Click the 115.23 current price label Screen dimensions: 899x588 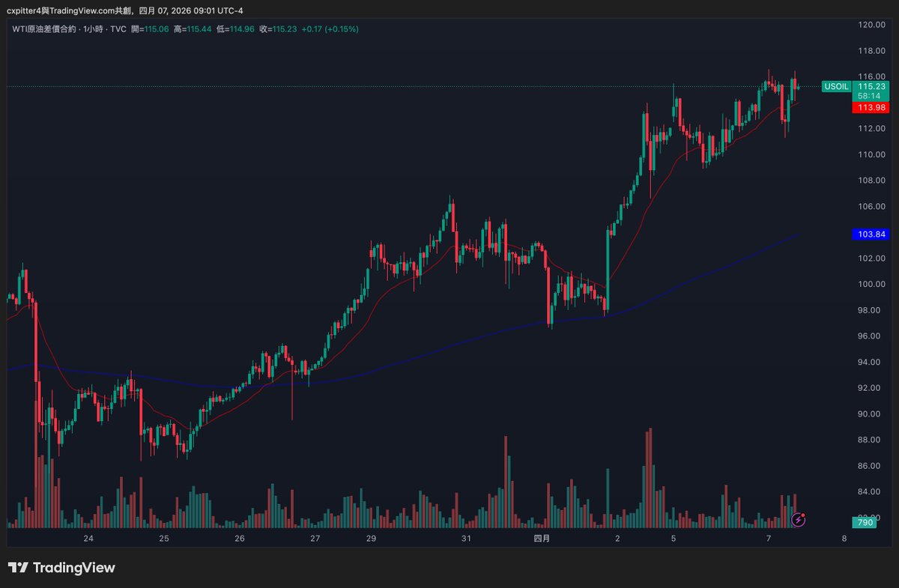click(x=872, y=87)
